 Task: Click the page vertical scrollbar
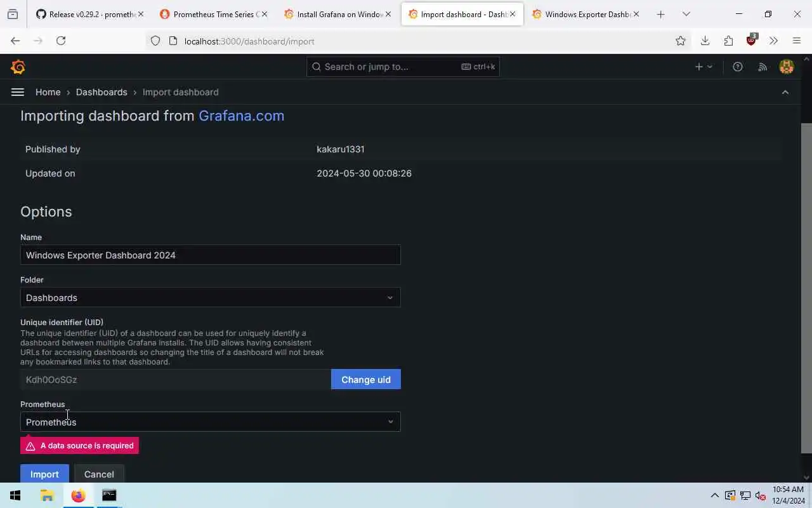[807, 288]
